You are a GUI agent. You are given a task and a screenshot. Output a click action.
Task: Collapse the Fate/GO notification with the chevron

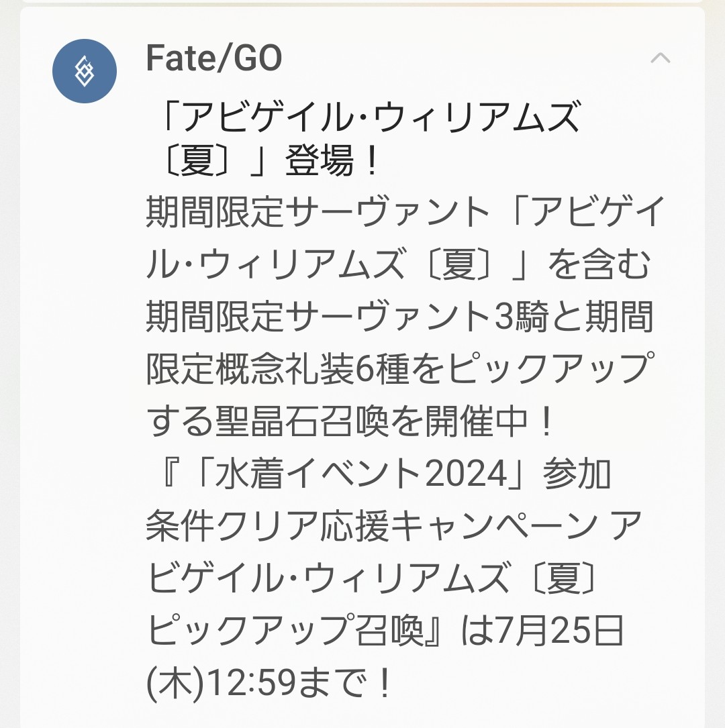click(x=661, y=58)
